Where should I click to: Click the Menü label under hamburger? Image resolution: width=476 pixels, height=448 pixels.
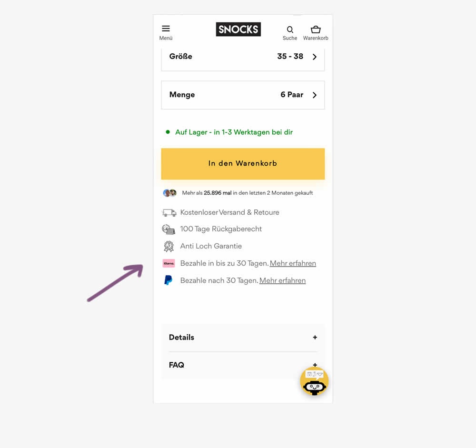(166, 38)
